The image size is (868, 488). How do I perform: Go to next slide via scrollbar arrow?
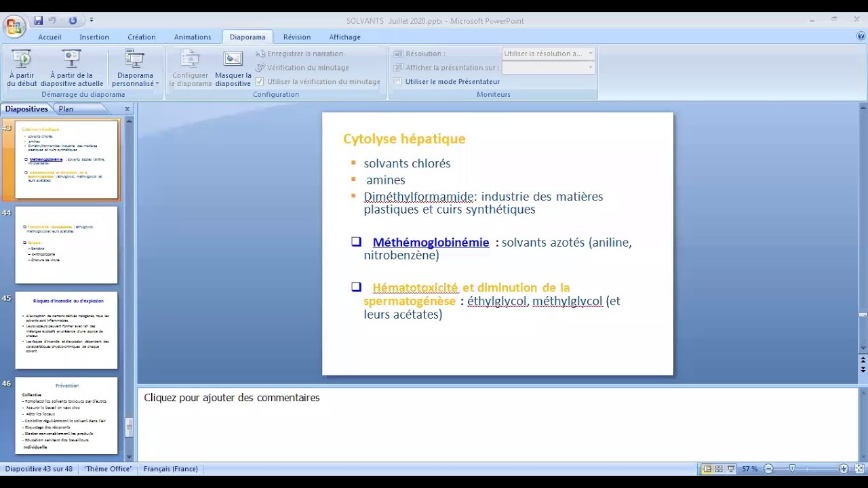tap(863, 370)
